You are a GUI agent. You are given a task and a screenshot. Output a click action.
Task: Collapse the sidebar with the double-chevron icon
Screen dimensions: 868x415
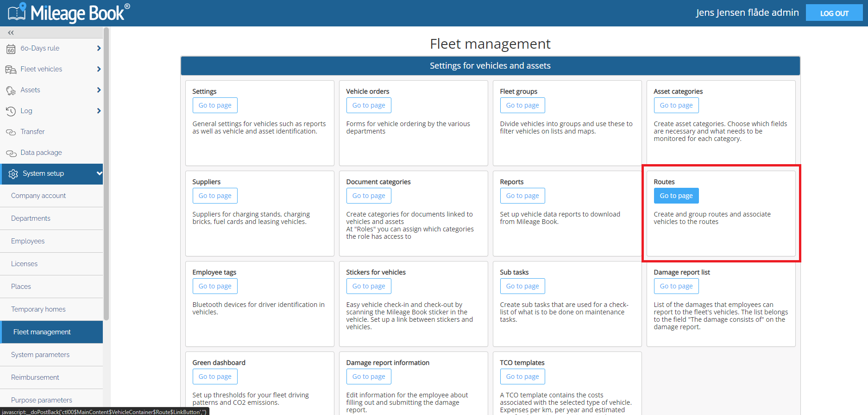(x=11, y=32)
